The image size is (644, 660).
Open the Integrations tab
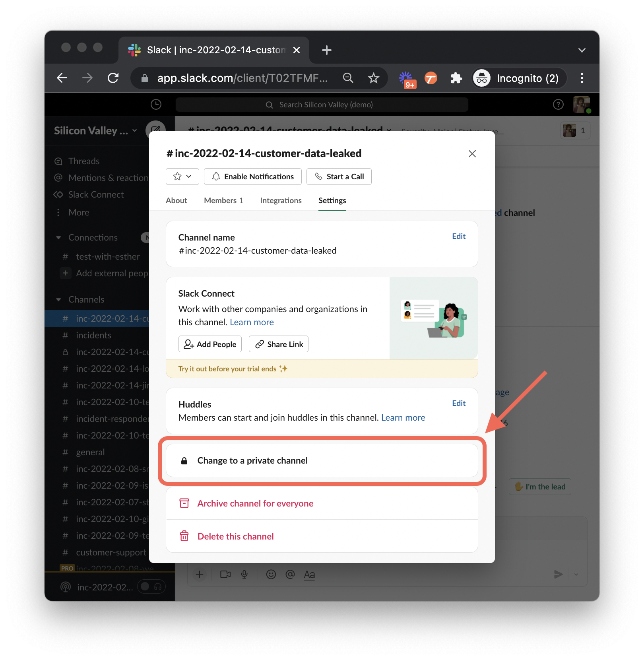pos(281,200)
